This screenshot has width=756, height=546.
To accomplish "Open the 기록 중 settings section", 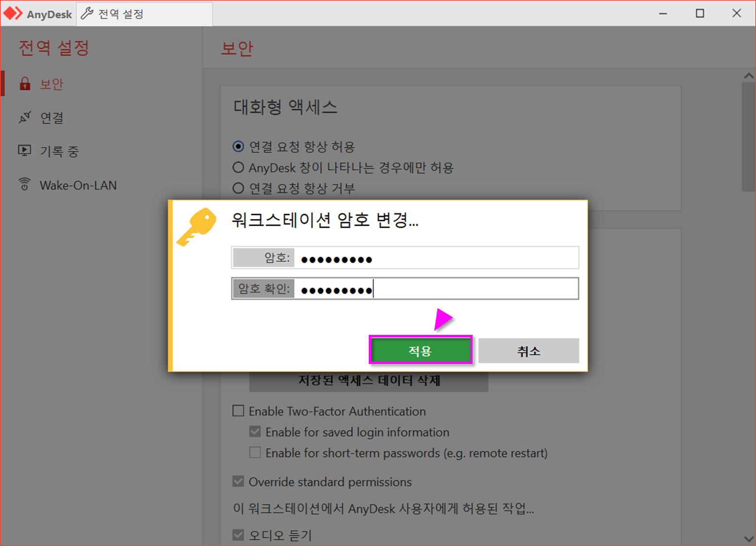I will tap(101, 151).
